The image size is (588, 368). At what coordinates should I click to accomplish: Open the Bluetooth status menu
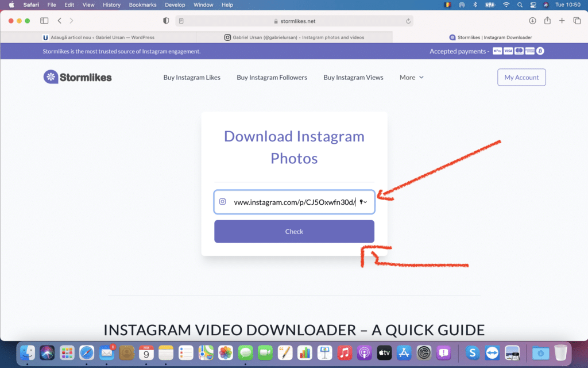[475, 5]
